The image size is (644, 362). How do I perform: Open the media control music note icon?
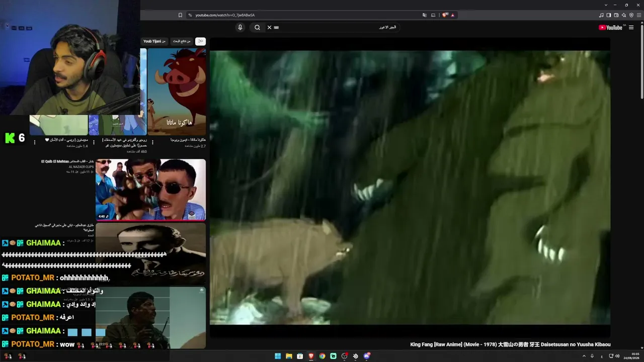click(601, 15)
